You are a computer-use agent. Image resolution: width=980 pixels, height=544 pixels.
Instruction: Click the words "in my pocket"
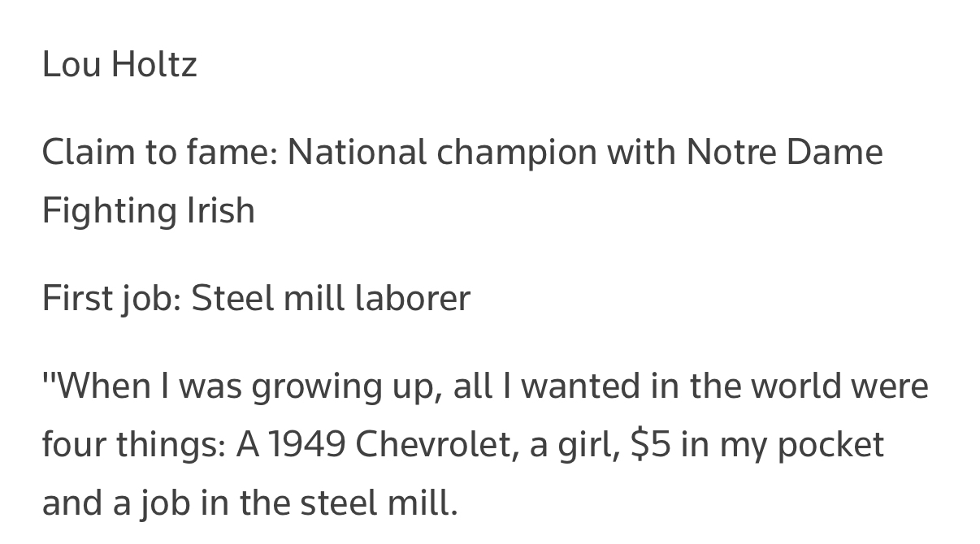coord(783,444)
